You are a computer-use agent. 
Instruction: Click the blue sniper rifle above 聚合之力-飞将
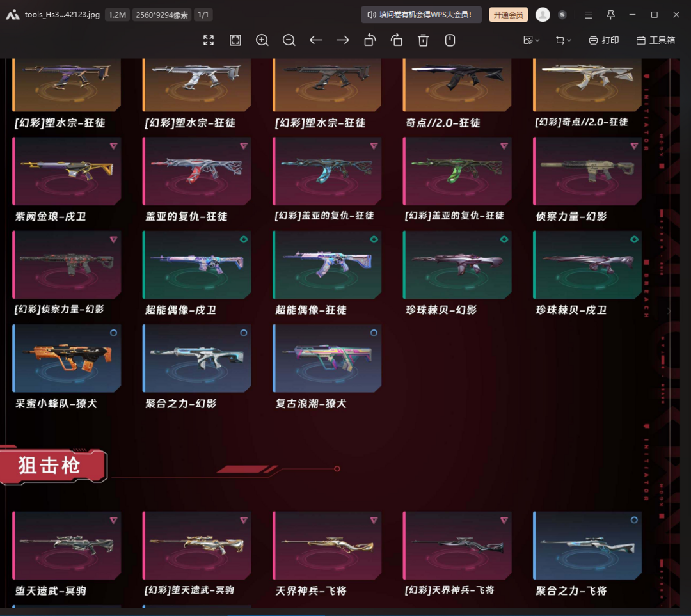[587, 546]
